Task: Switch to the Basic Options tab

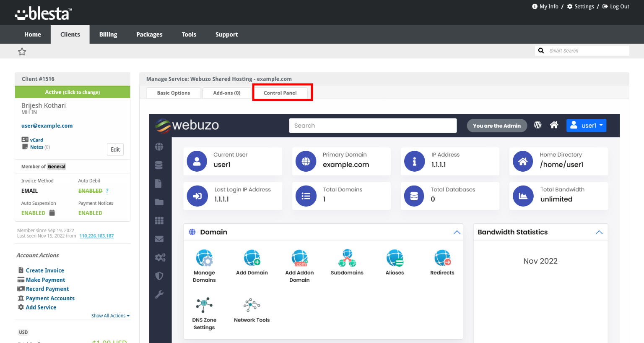Action: coord(173,93)
